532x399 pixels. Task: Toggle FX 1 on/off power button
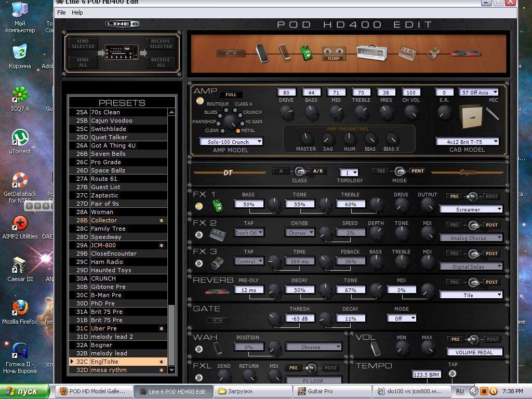coord(199,206)
